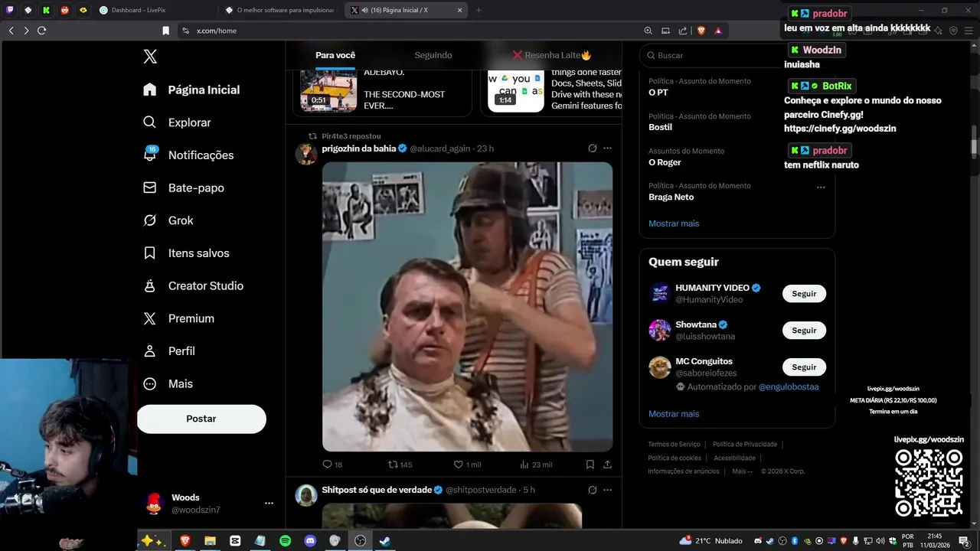The width and height of the screenshot is (980, 551).
Task: Open a new browser tab
Action: click(x=479, y=10)
